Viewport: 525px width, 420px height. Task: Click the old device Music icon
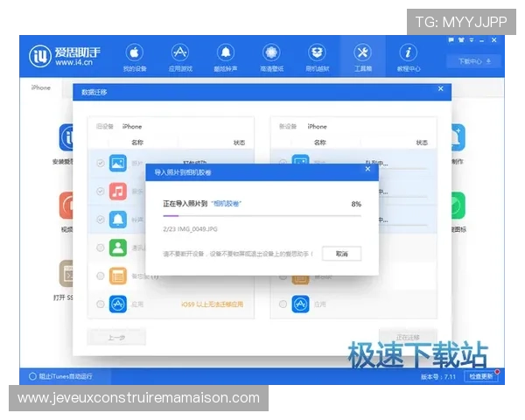point(118,192)
